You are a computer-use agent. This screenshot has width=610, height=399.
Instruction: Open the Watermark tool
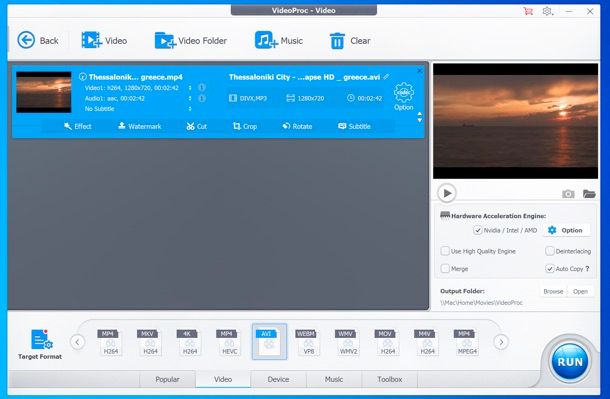click(139, 126)
